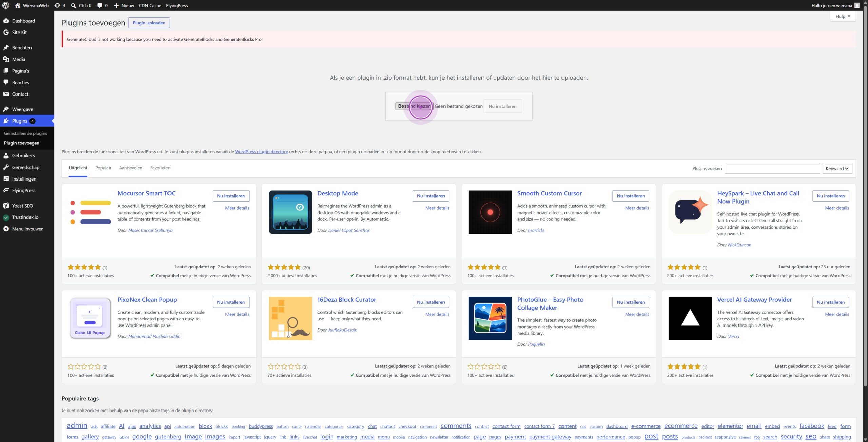Click the Bestand kiezen file button

(414, 106)
